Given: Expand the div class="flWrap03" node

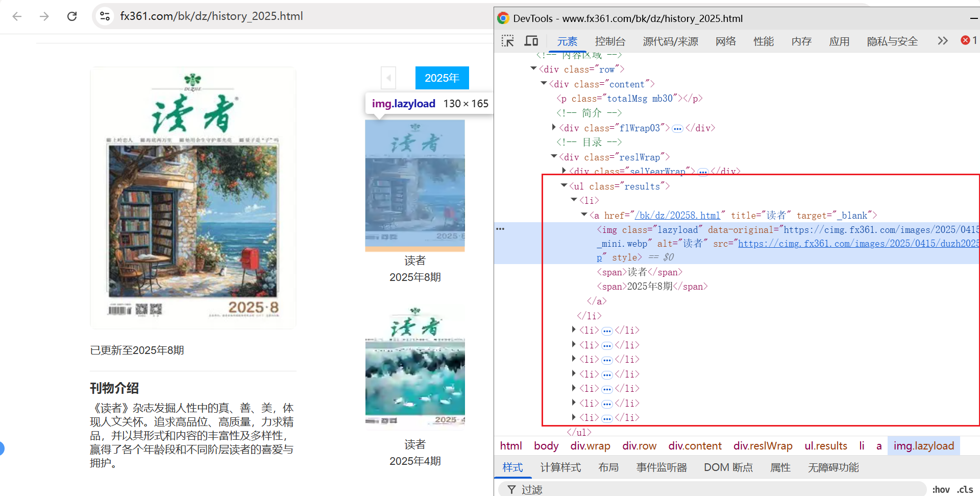Looking at the screenshot, I should point(554,127).
